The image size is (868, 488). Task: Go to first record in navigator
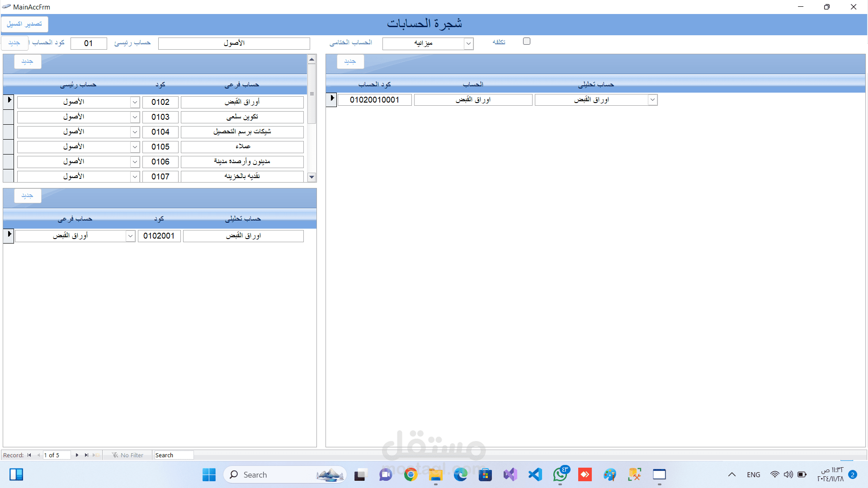point(29,455)
